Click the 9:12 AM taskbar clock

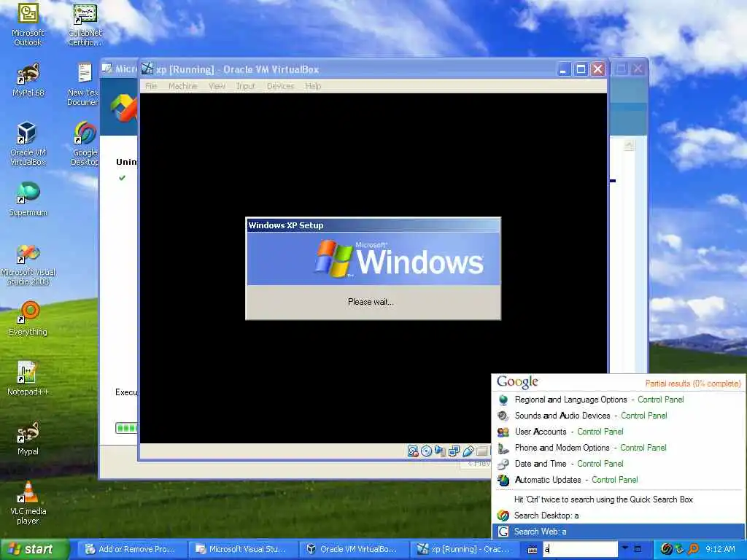pyautogui.click(x=720, y=549)
